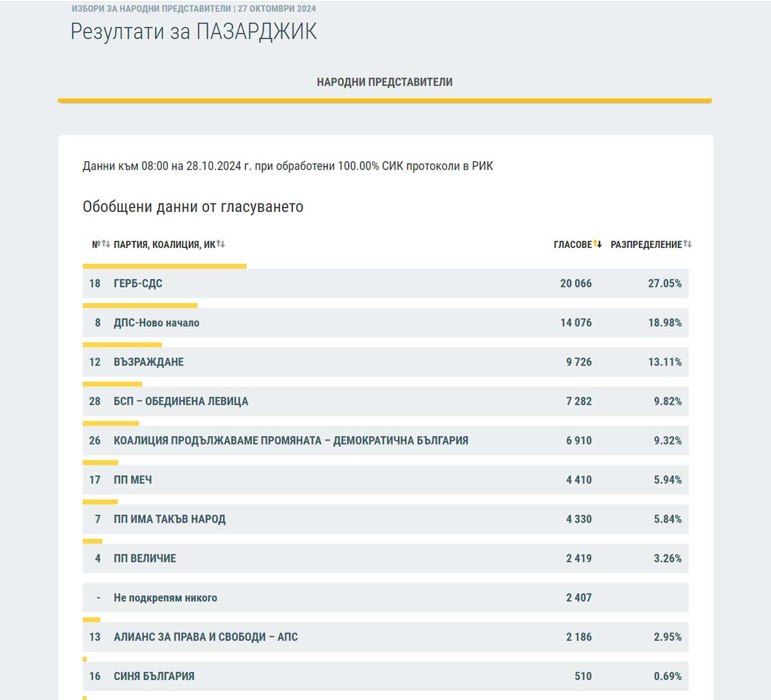Viewport: 771px width, 700px height.
Task: Click the ГЛАСОВЕ column header text
Action: pos(572,245)
